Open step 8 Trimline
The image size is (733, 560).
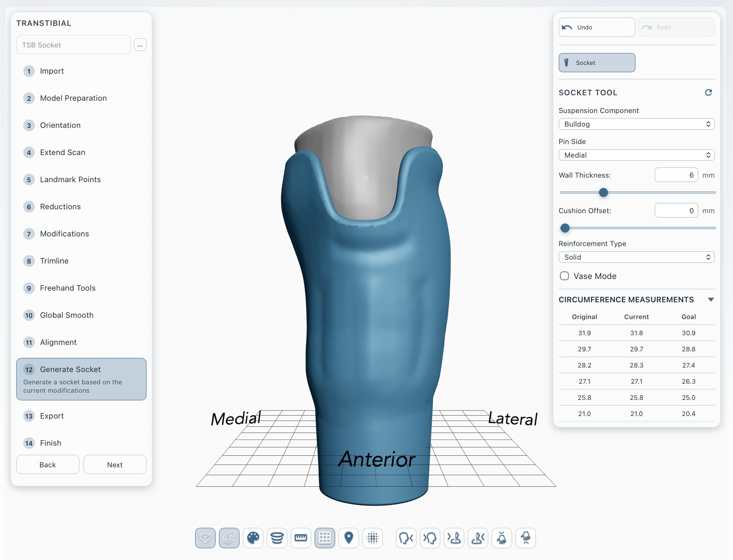pyautogui.click(x=81, y=261)
